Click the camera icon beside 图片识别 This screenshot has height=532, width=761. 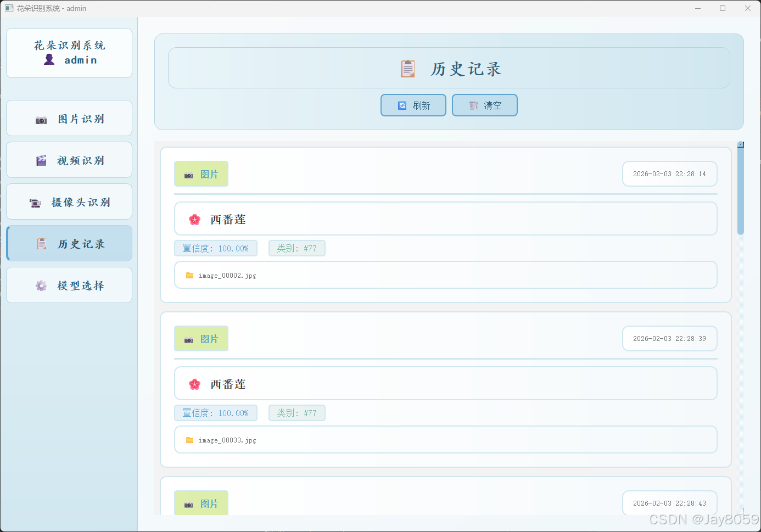pos(41,120)
